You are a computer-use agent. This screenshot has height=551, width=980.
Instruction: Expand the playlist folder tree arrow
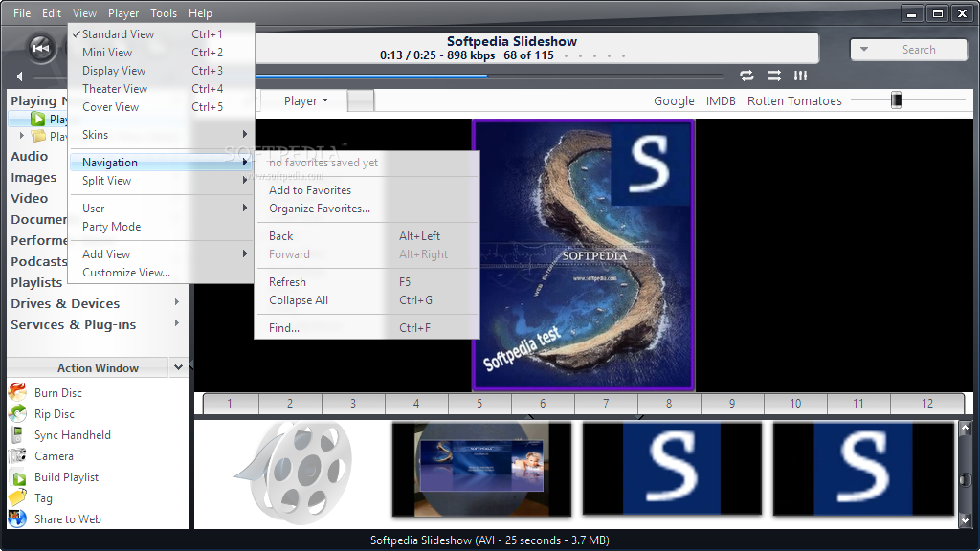[x=22, y=136]
